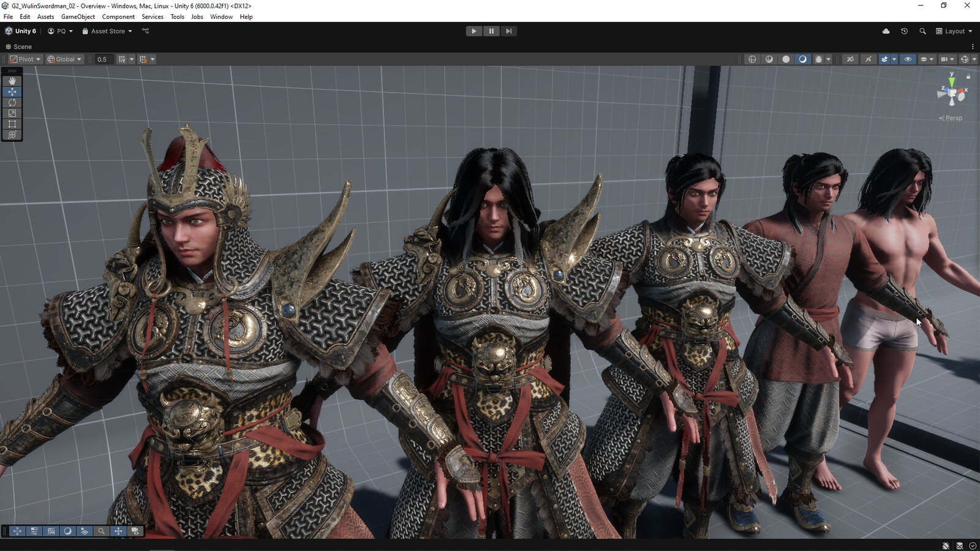Image resolution: width=980 pixels, height=551 pixels.
Task: Open the Pivot/Center dropdown
Action: (x=25, y=59)
